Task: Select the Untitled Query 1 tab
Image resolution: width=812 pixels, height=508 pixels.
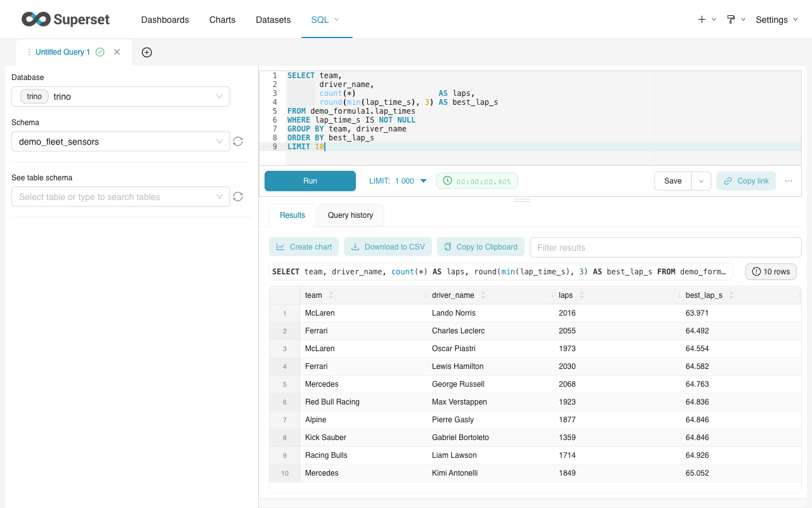Action: (x=63, y=52)
